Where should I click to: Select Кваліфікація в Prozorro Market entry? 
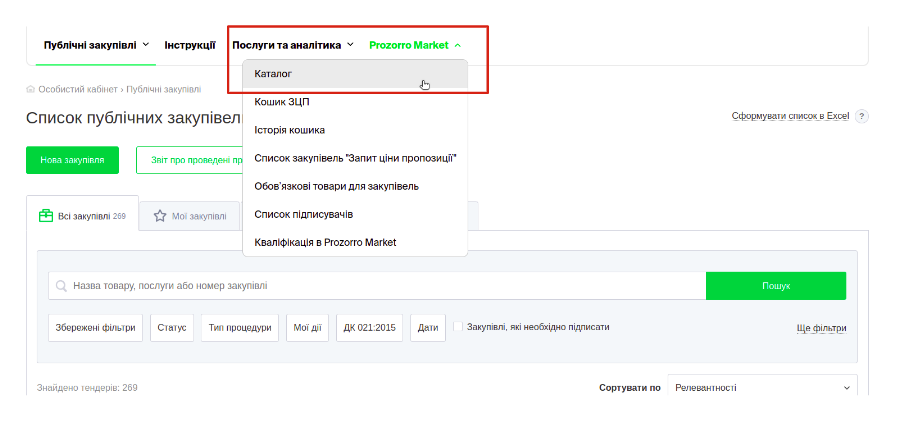click(325, 242)
